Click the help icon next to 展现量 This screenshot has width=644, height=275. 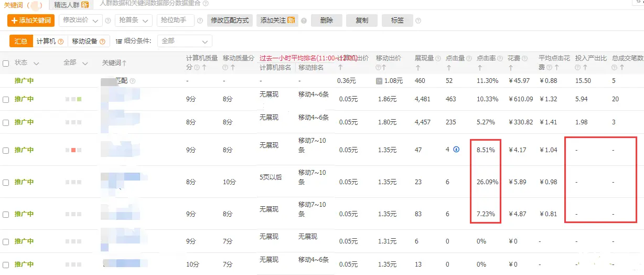tap(437, 58)
